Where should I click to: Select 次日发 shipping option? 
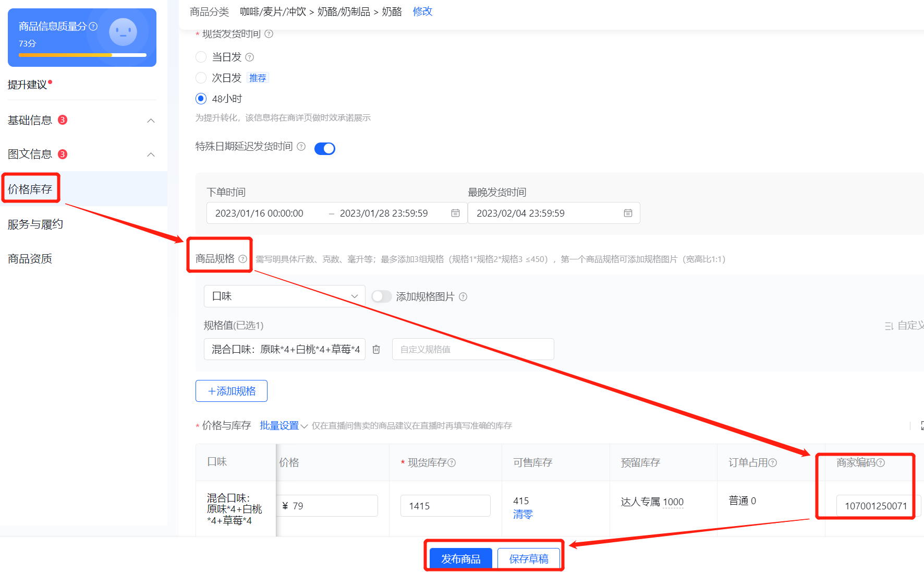tap(201, 78)
